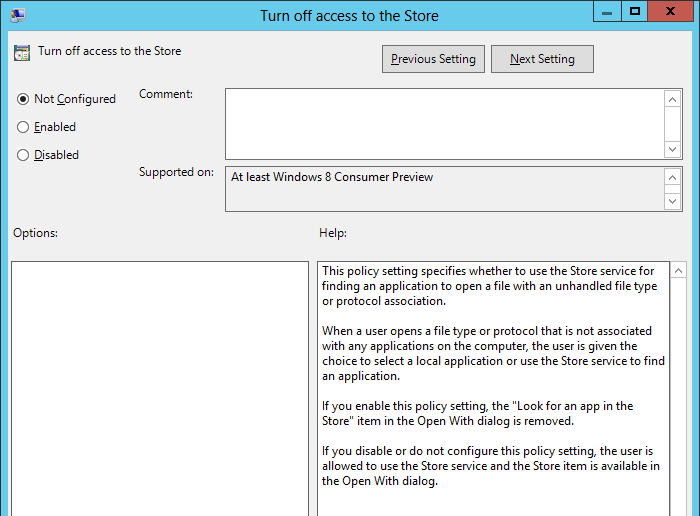700x516 pixels.
Task: Click the policy setting icon beside the heading
Action: point(22,53)
